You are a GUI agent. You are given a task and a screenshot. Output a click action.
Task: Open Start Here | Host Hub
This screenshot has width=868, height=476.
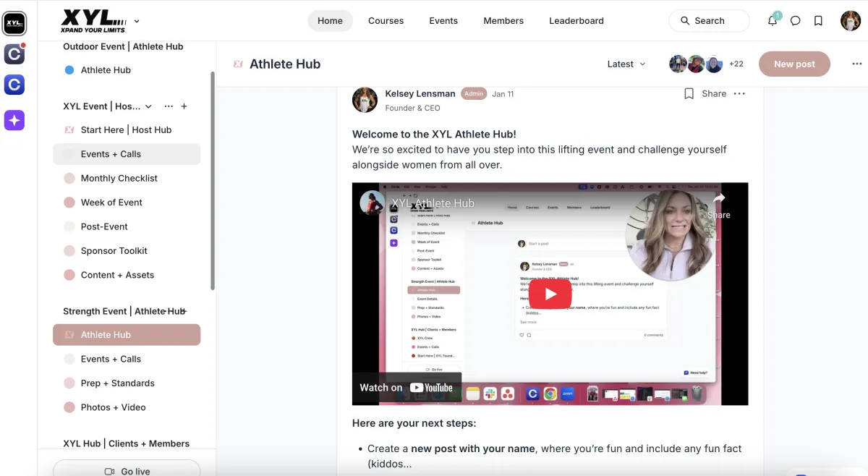pos(127,130)
